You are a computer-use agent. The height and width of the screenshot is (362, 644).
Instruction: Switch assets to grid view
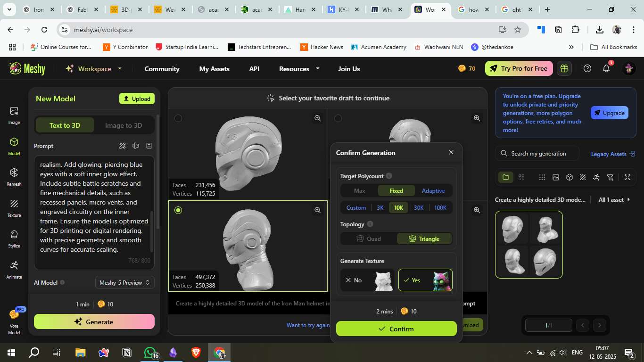pos(521,177)
